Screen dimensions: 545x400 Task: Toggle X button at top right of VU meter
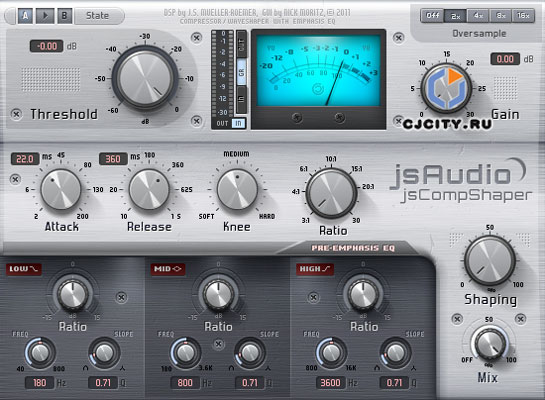coord(398,38)
